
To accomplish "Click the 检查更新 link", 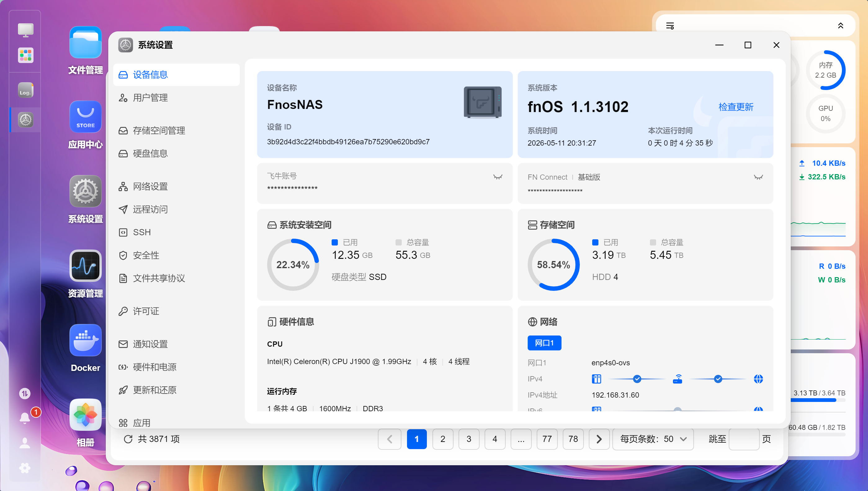I will 736,107.
